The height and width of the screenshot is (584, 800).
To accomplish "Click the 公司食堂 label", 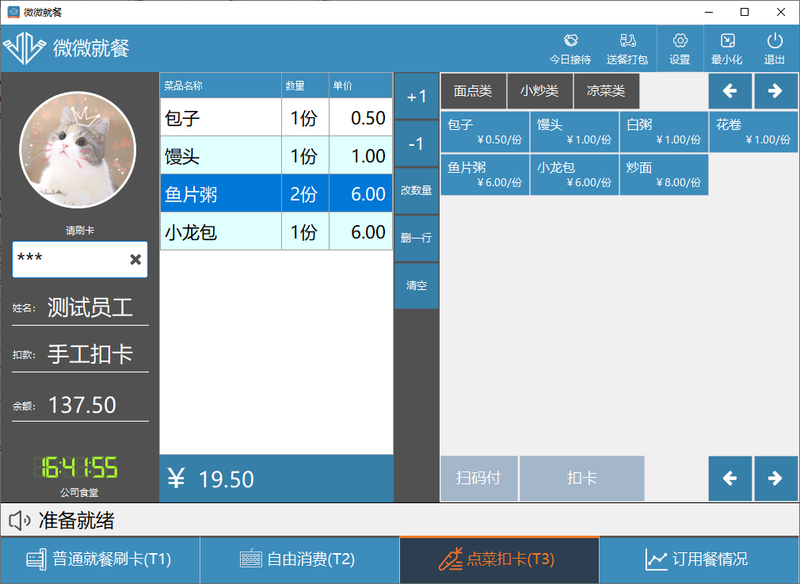I will click(79, 493).
